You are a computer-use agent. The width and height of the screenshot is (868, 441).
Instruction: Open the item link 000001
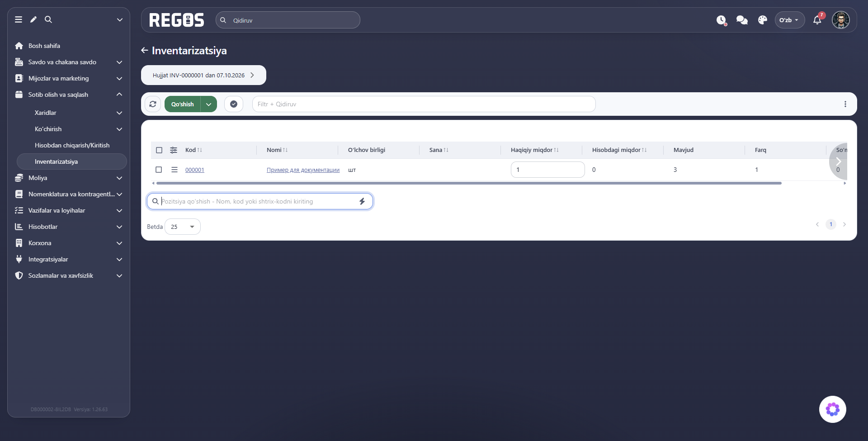pyautogui.click(x=195, y=170)
